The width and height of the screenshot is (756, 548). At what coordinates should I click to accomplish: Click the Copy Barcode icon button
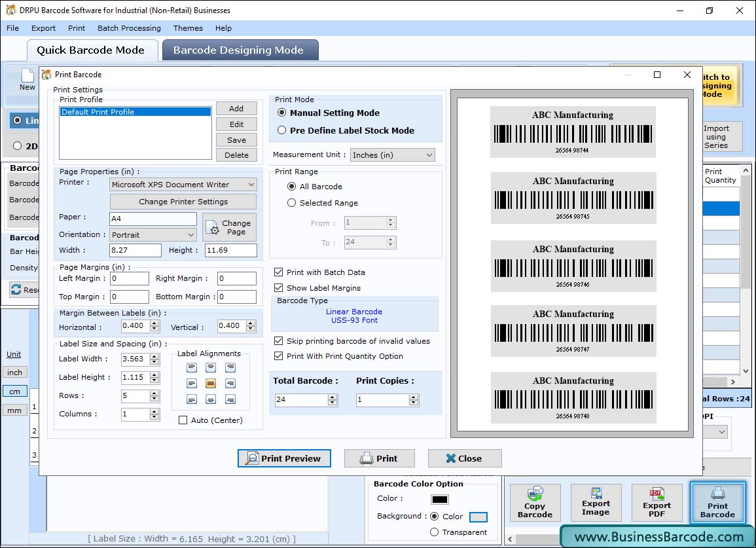pyautogui.click(x=535, y=503)
